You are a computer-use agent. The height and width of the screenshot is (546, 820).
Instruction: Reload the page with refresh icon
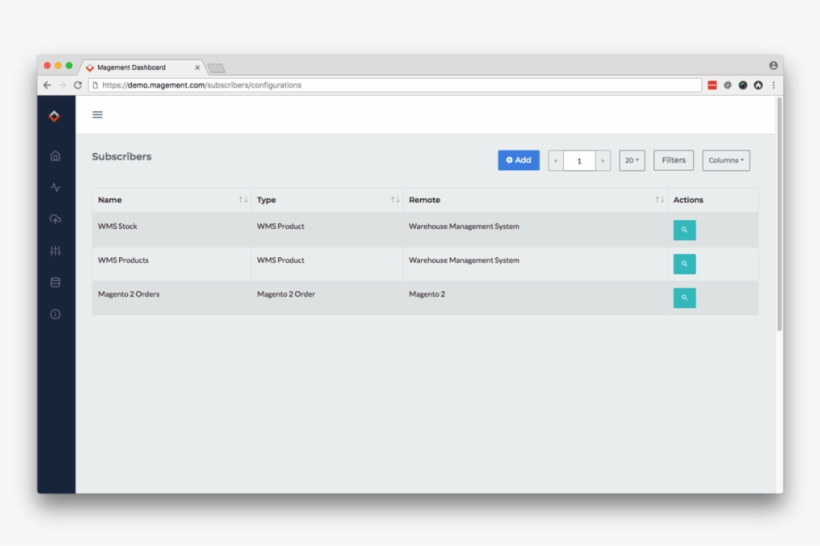point(77,85)
